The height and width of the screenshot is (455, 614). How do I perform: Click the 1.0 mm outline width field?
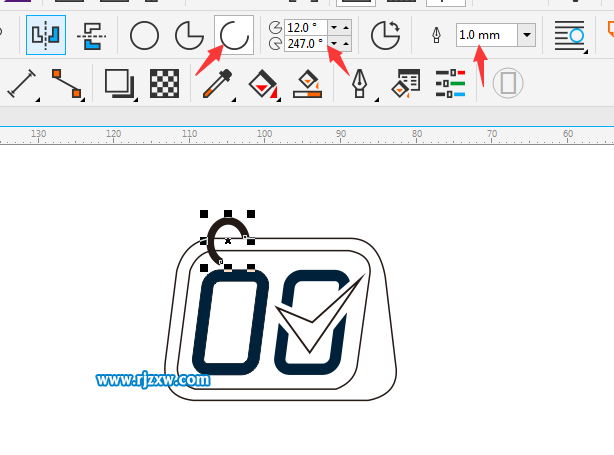click(x=487, y=35)
